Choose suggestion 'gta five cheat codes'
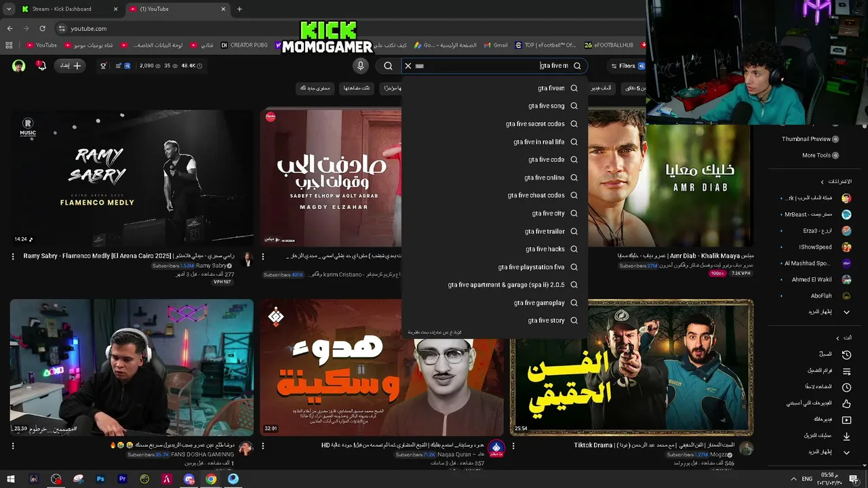The width and height of the screenshot is (868, 488). (x=494, y=195)
